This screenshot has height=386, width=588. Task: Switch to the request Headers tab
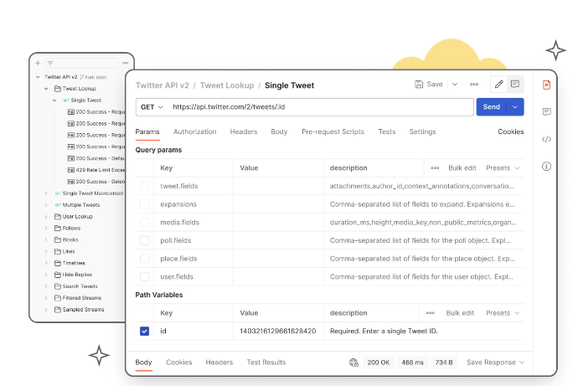tap(244, 132)
